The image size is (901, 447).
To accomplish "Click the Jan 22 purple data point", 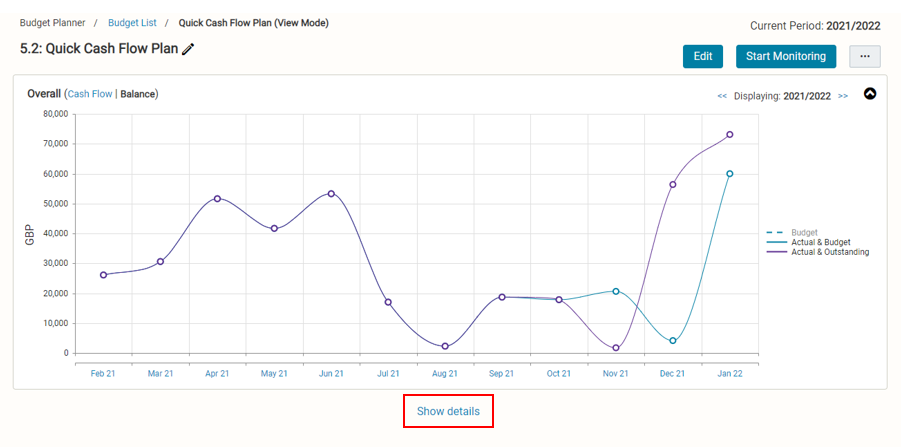I will pos(730,134).
